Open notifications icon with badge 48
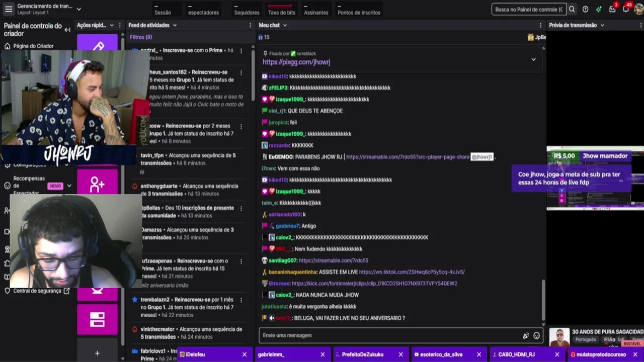Screen dimensions: 644x362 (x=626, y=9)
